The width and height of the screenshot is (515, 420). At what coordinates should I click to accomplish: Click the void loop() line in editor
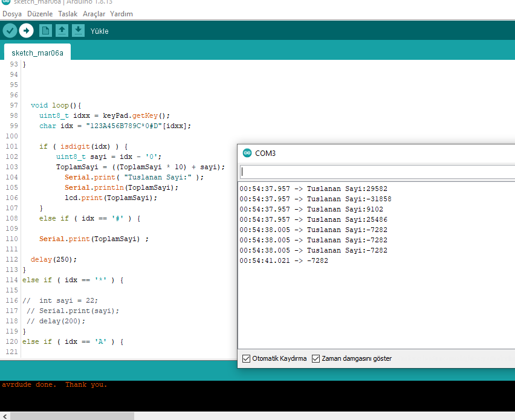click(x=60, y=105)
